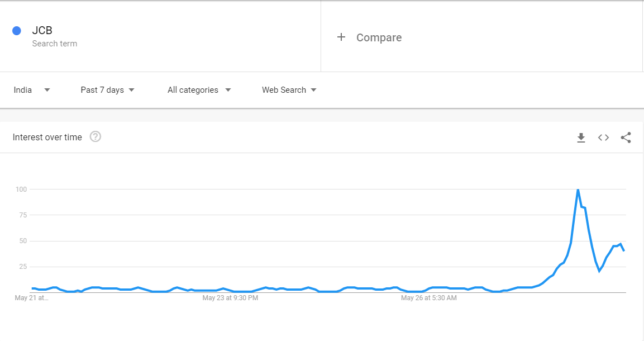Click the embed code icon
The height and width of the screenshot is (341, 644).
603,138
